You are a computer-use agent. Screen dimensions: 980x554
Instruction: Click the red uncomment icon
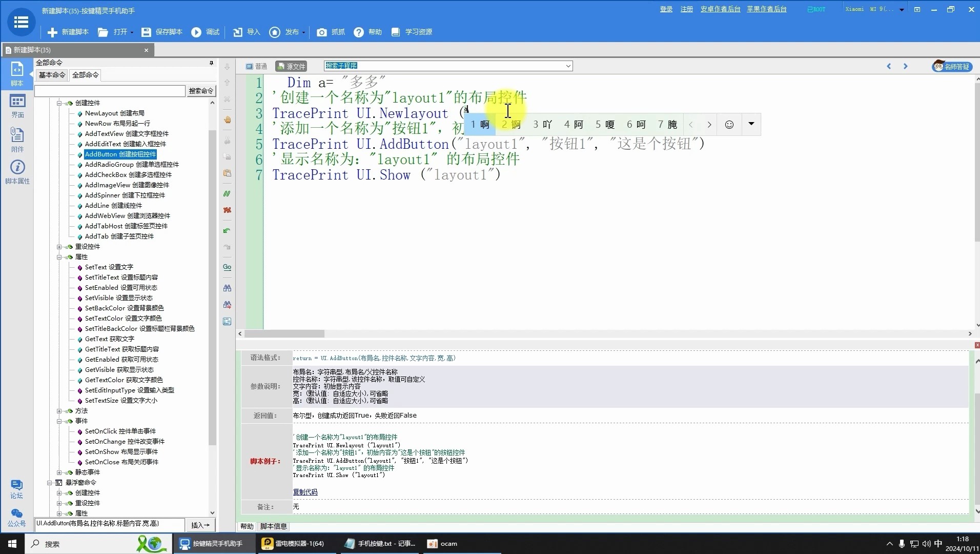(227, 210)
